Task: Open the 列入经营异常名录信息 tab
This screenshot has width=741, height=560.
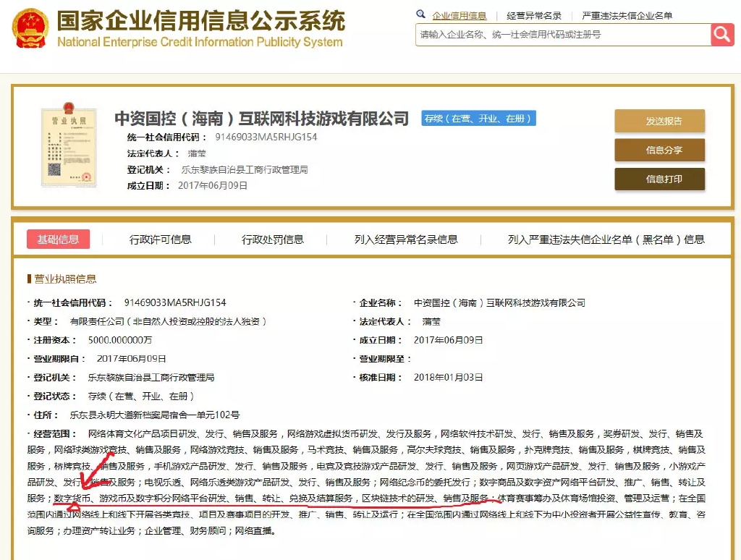Action: pos(406,239)
